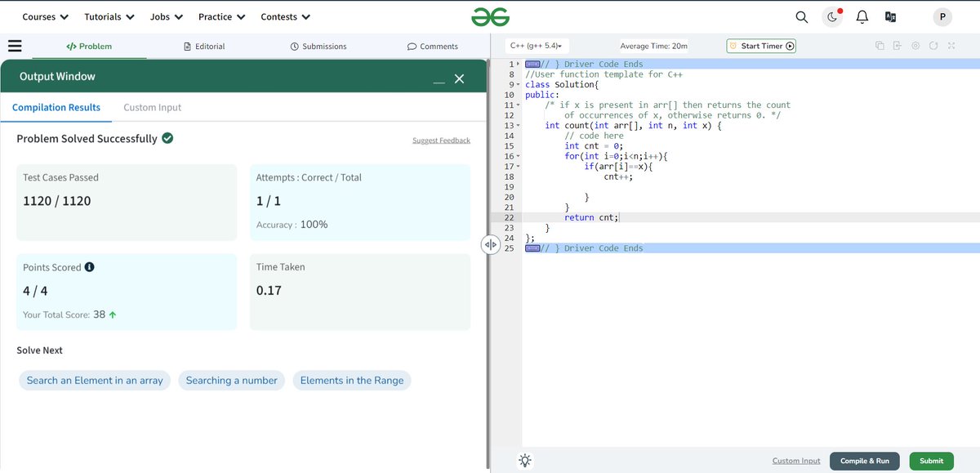Screen dimensions: 980x473
Task: Click the Submit button
Action: [x=931, y=461]
